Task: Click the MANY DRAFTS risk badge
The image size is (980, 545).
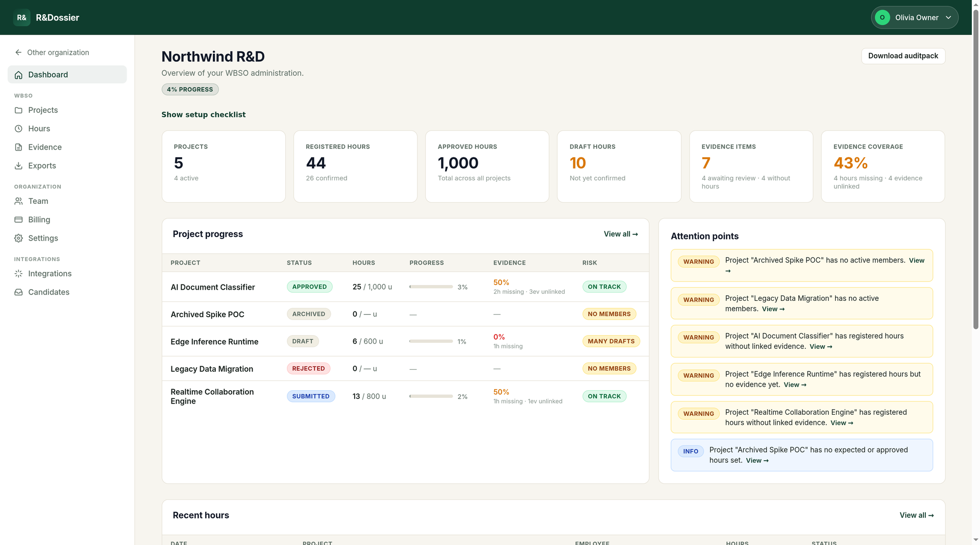Action: [x=611, y=341]
